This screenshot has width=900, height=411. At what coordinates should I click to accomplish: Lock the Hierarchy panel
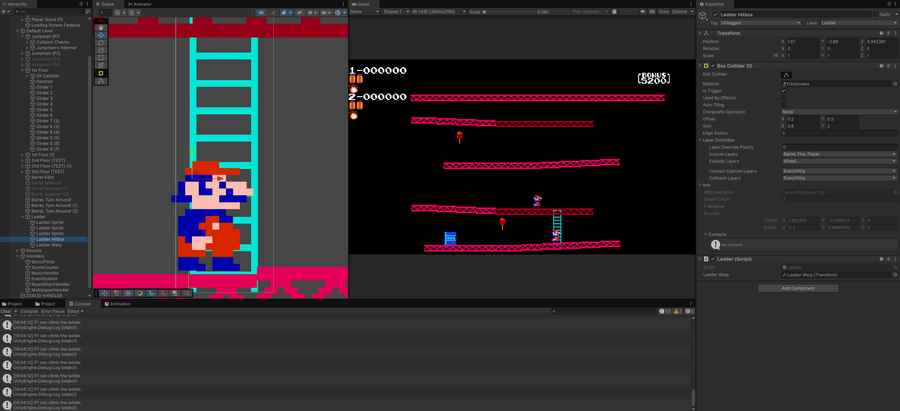coord(81,4)
